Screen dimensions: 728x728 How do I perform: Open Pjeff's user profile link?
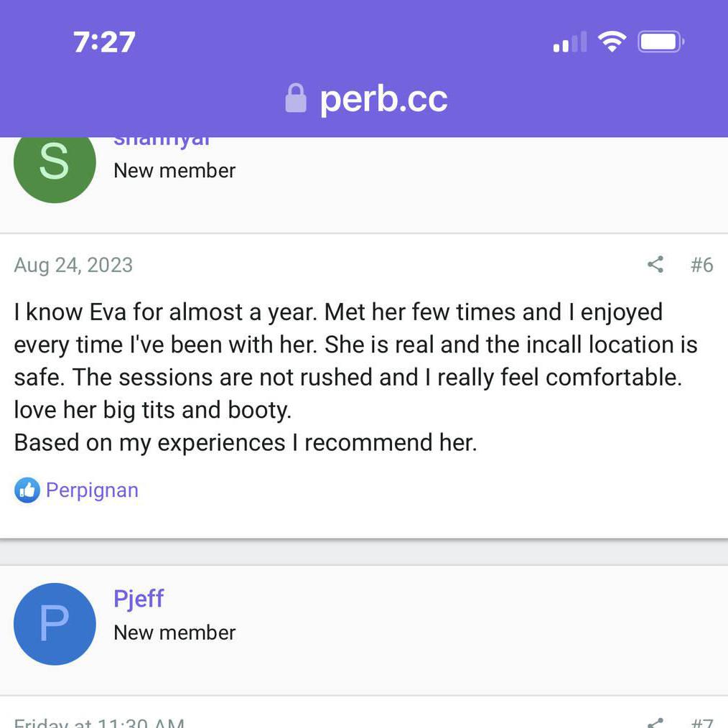pyautogui.click(x=139, y=598)
